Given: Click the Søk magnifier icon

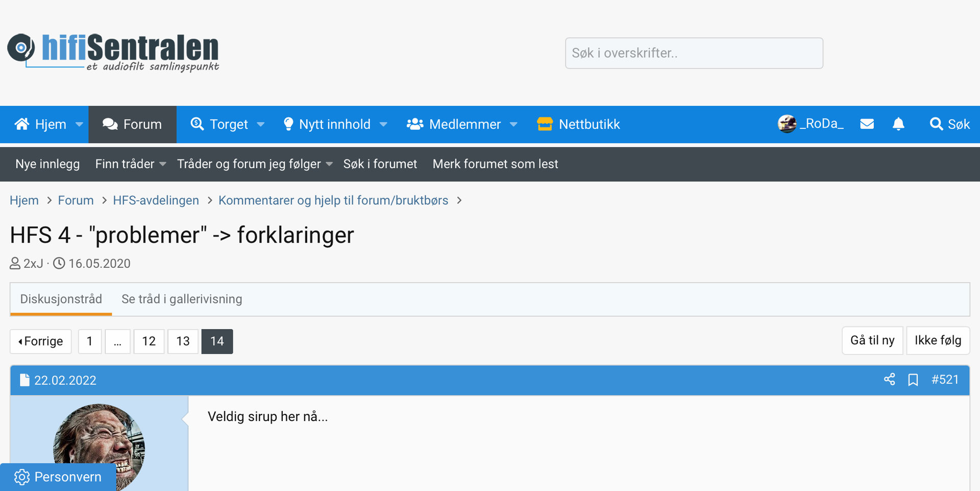Looking at the screenshot, I should (936, 124).
